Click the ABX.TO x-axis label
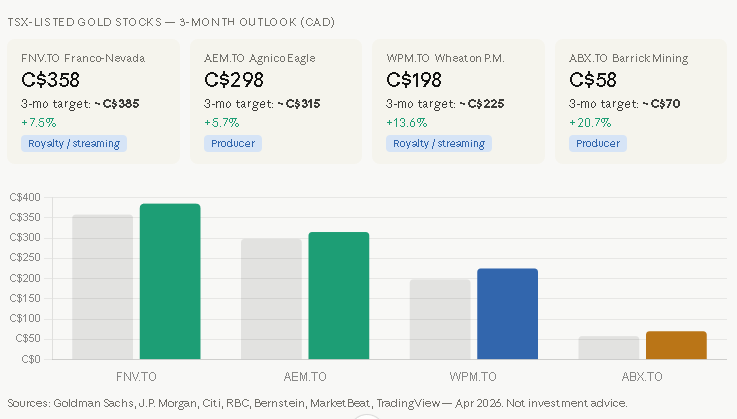Image resolution: width=737 pixels, height=419 pixels. (x=642, y=377)
